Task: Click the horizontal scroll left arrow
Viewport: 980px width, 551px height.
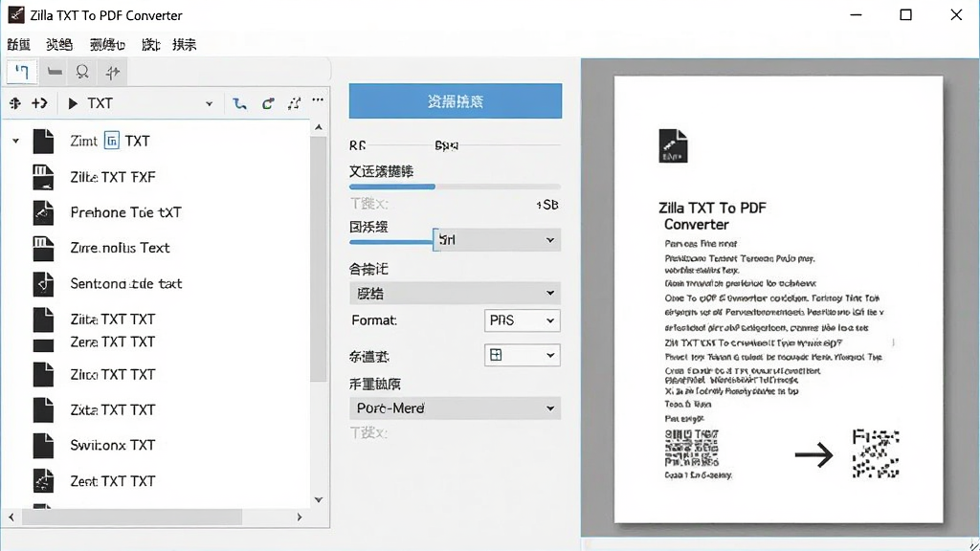Action: 11,518
